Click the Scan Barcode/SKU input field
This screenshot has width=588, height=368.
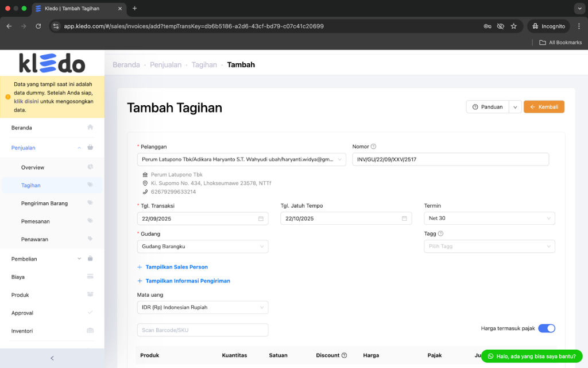pyautogui.click(x=202, y=330)
